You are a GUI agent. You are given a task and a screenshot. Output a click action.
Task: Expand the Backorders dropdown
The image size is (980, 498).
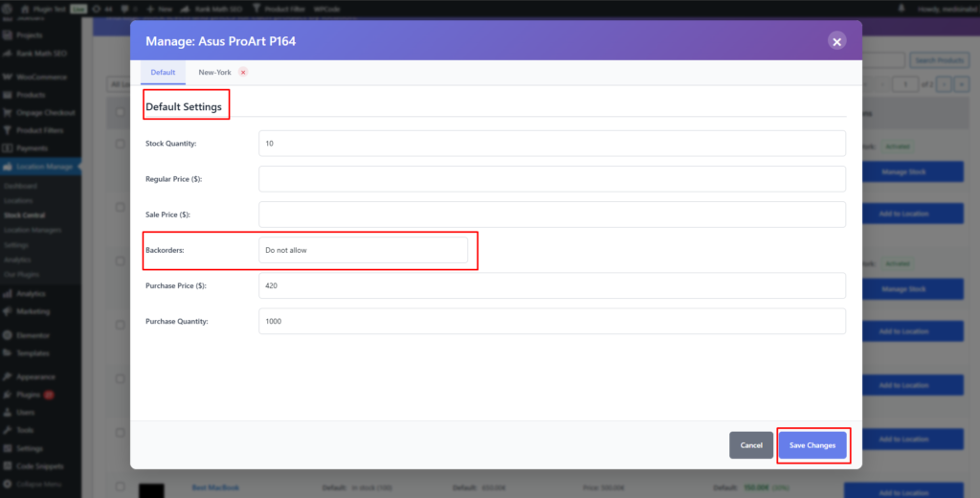(364, 250)
